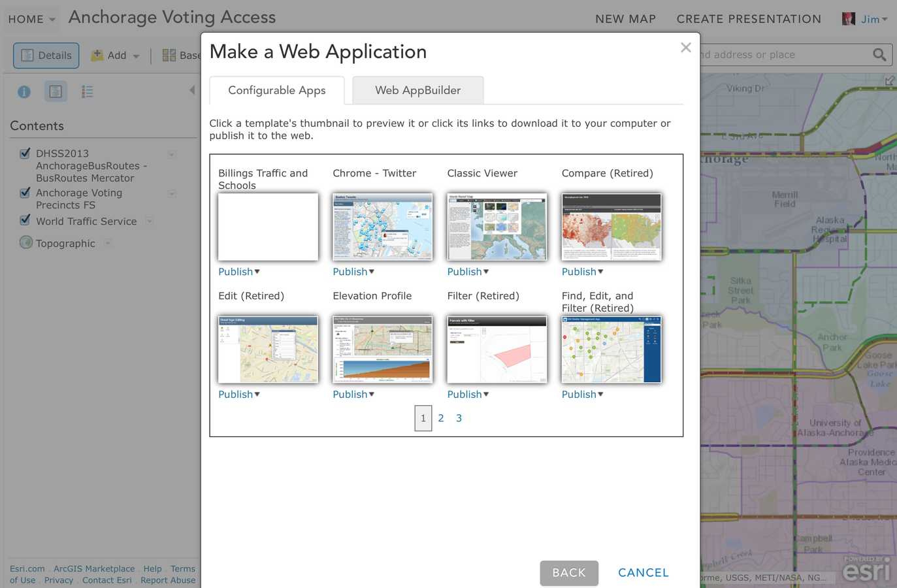
Task: Open the Publish dropdown under Classic Viewer
Action: click(x=468, y=272)
